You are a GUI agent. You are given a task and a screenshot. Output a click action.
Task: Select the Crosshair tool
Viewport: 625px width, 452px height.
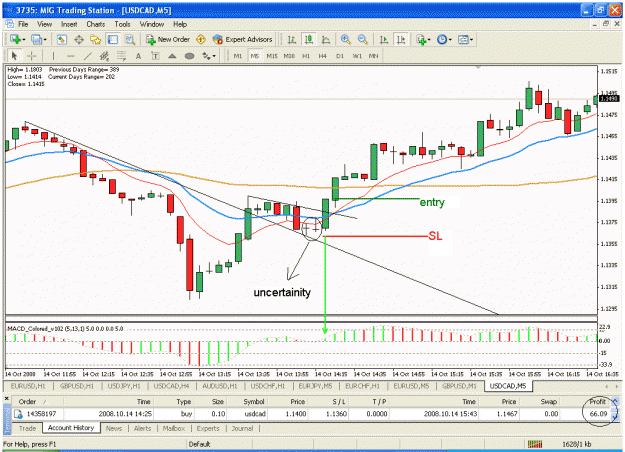point(32,56)
